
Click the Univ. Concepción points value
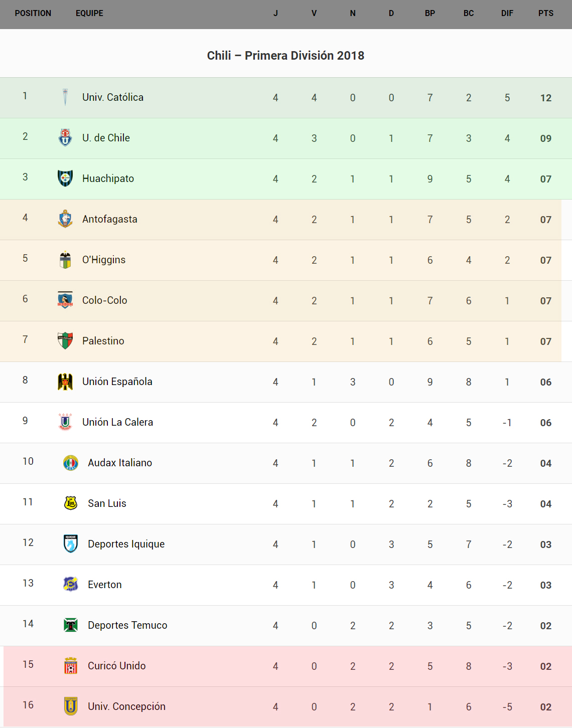[546, 707]
